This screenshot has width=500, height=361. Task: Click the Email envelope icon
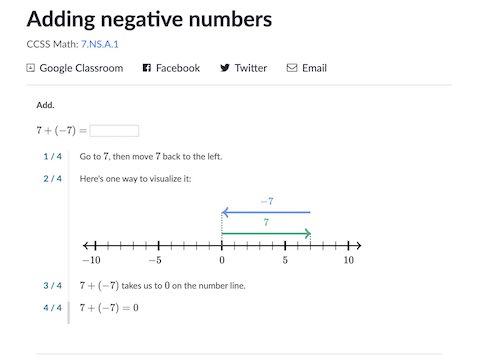click(x=292, y=68)
